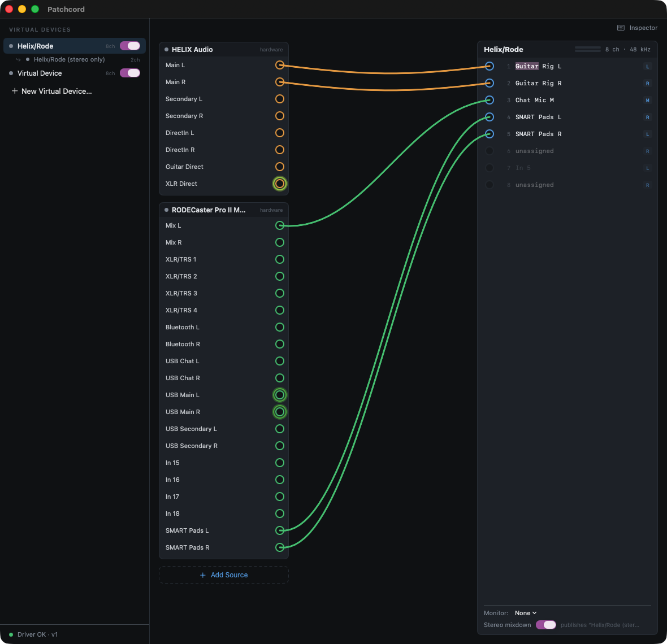Toggle L pan badge on SMART Pads R
Screen dimensions: 667x644
tap(647, 134)
